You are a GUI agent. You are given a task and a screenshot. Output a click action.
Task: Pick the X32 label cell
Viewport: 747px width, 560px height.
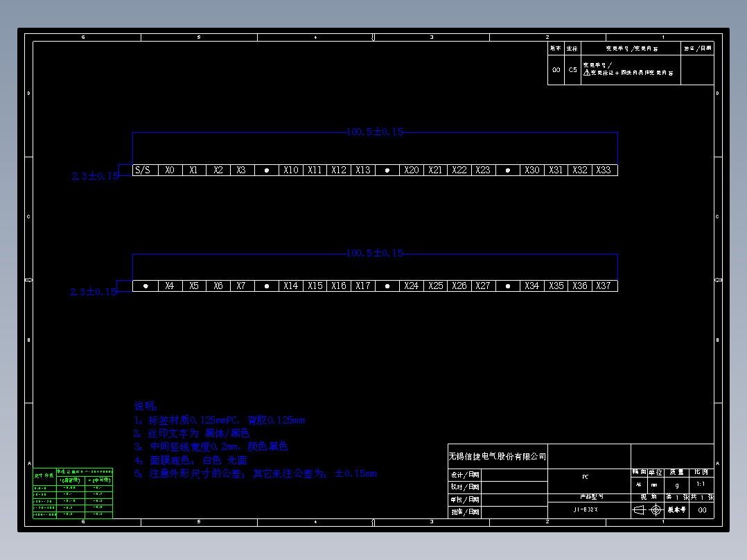[x=580, y=170]
